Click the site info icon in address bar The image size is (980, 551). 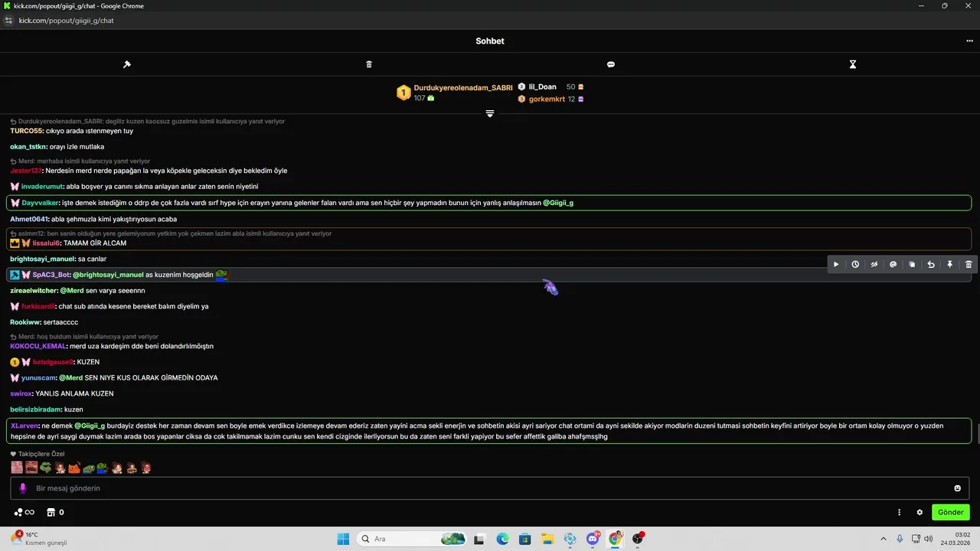click(8, 21)
